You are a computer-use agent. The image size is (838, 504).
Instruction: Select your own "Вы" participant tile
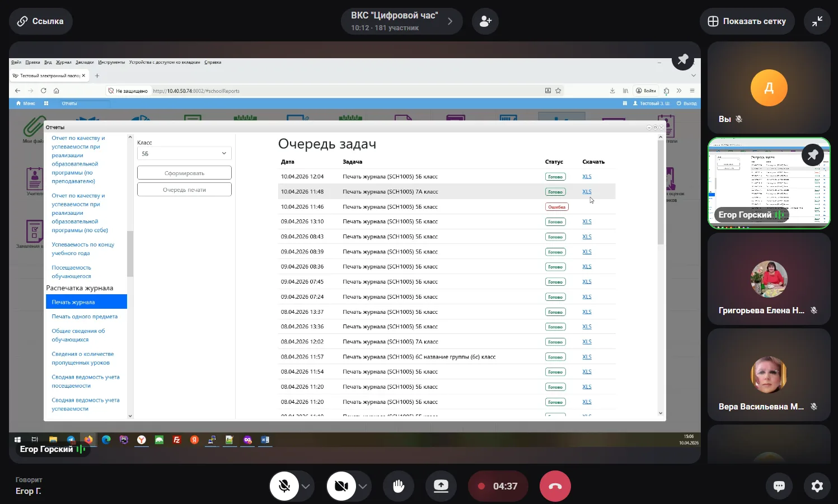769,88
